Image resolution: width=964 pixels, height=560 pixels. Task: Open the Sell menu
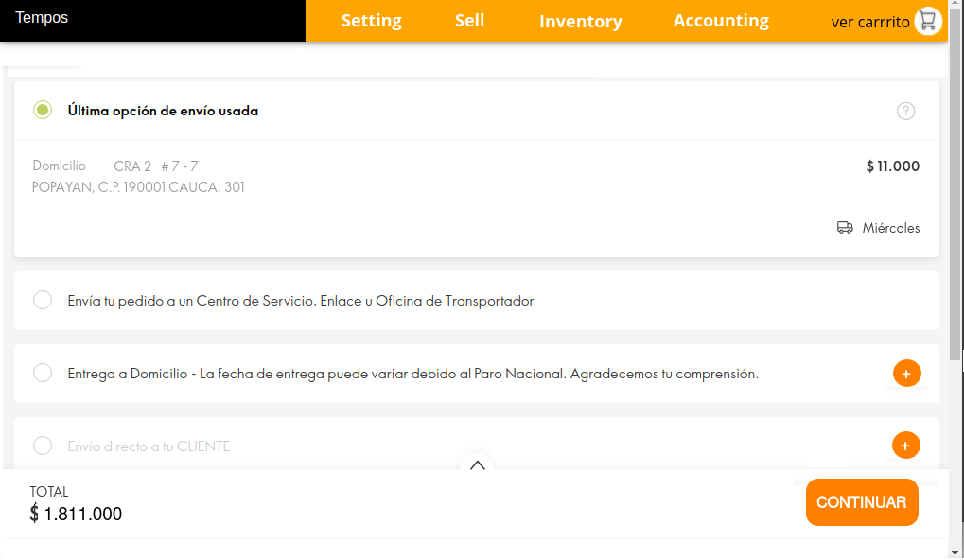coord(469,21)
